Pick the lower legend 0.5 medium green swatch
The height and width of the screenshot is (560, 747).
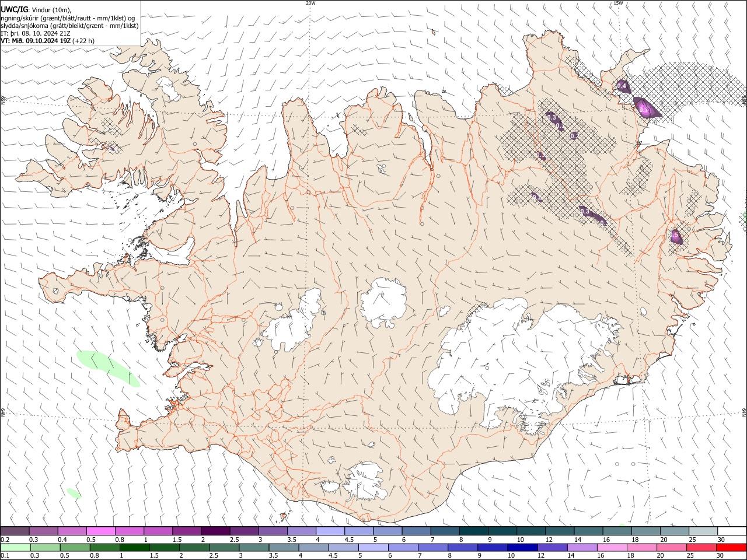point(75,547)
